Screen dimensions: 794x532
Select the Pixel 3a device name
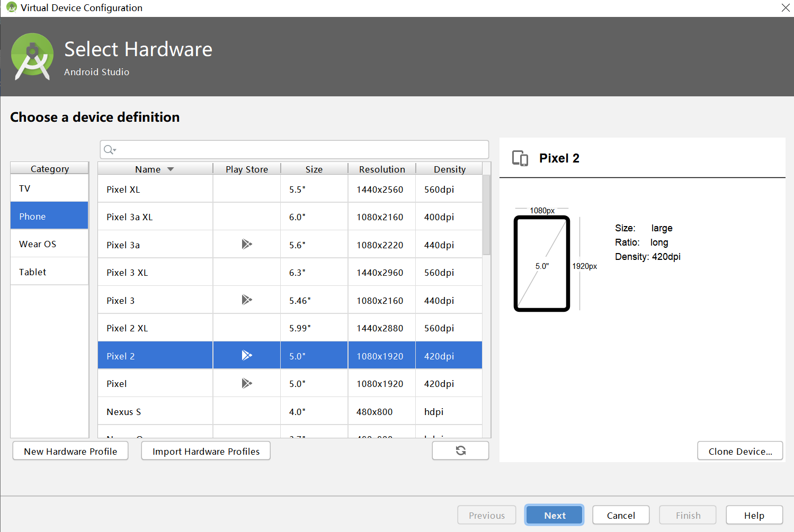pos(123,245)
